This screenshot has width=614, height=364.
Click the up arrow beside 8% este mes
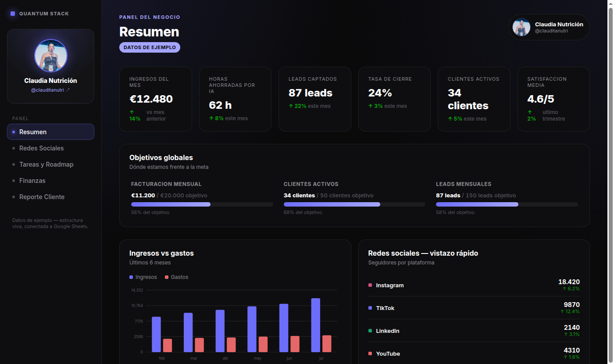211,118
